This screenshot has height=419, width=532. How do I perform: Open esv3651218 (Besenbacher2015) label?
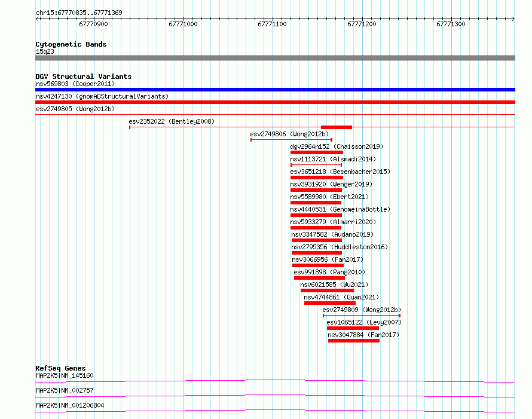coord(340,172)
